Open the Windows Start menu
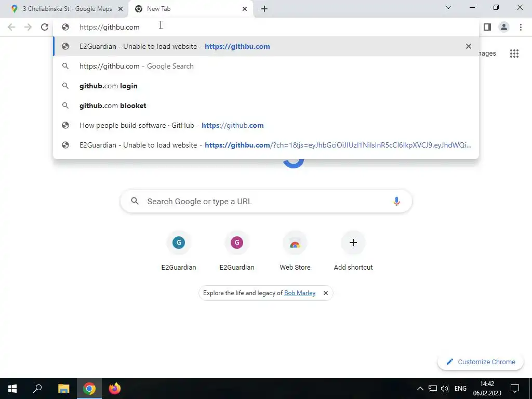 [12, 389]
